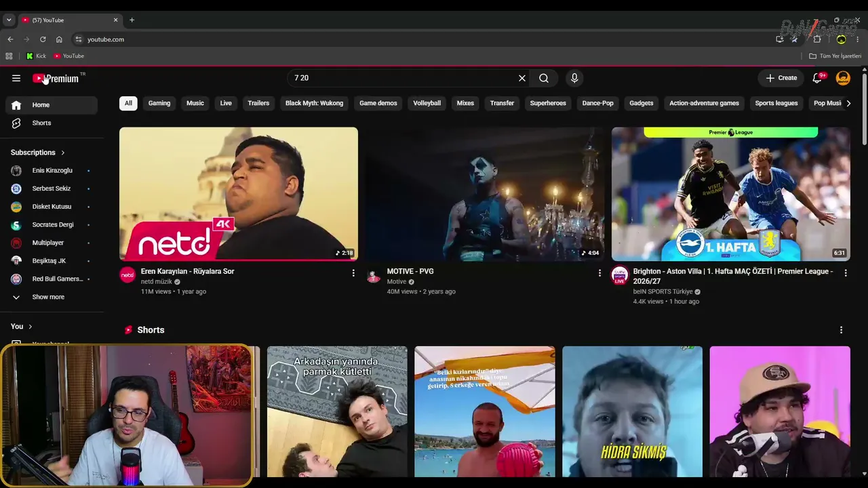Open the 'Arkadaşın yanında parmak kütletti' Short
868x488 pixels.
pyautogui.click(x=337, y=412)
